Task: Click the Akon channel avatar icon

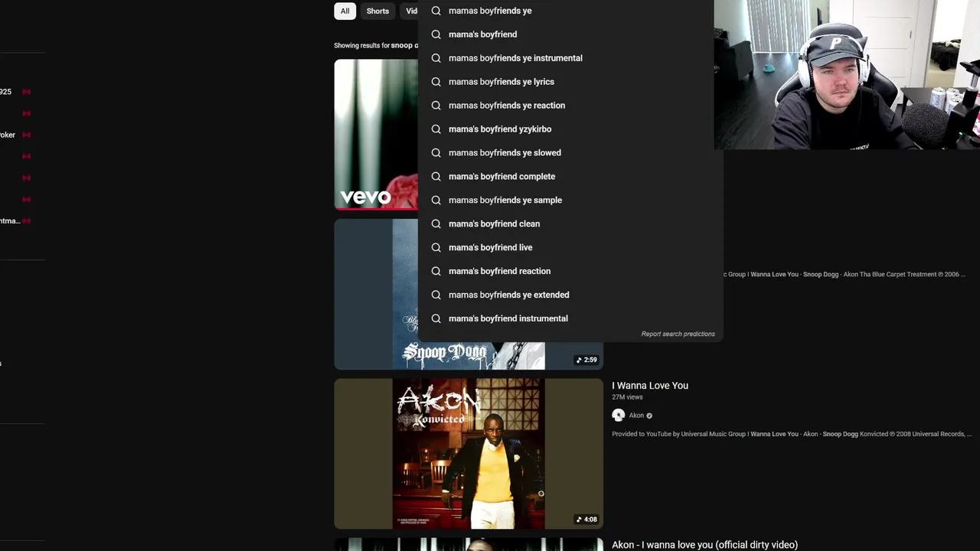Action: [x=618, y=416]
